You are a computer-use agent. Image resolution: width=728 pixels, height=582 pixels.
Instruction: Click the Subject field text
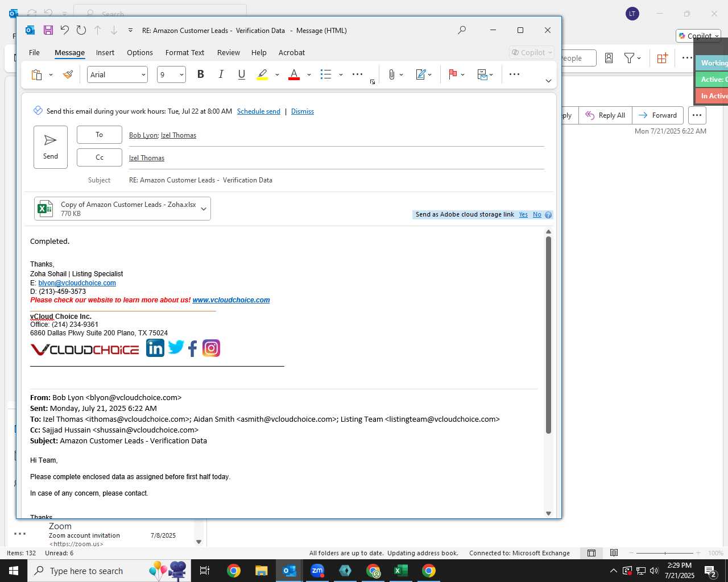[201, 180]
